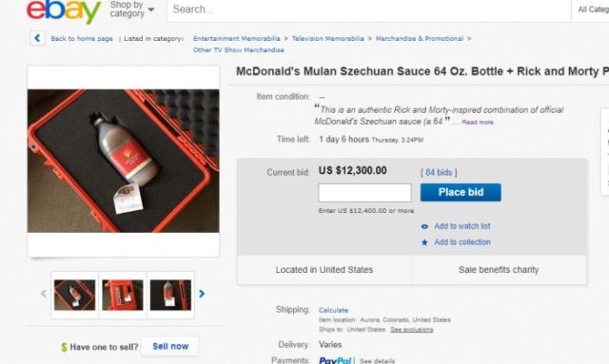609x364 pixels.
Task: Click the eBay logo
Action: 64,10
